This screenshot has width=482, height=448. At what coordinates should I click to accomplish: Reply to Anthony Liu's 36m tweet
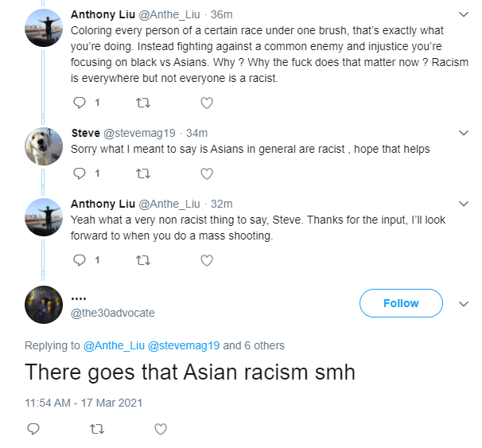(x=80, y=103)
